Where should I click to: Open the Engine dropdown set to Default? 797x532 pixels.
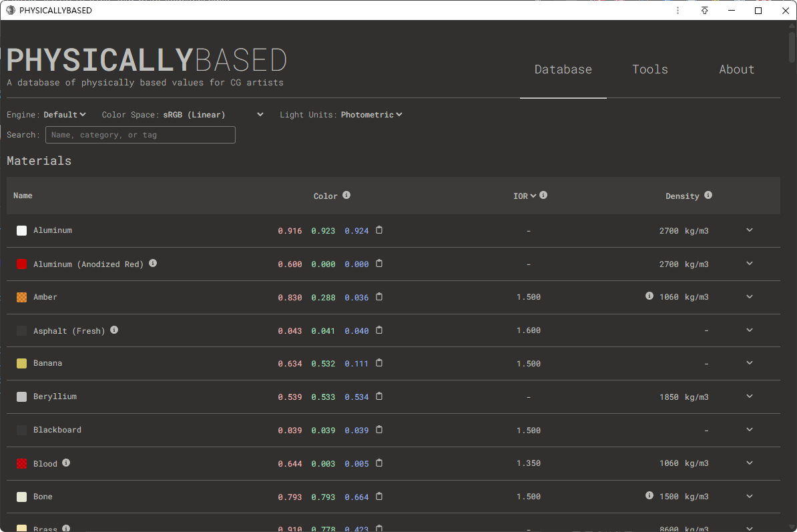(x=65, y=115)
